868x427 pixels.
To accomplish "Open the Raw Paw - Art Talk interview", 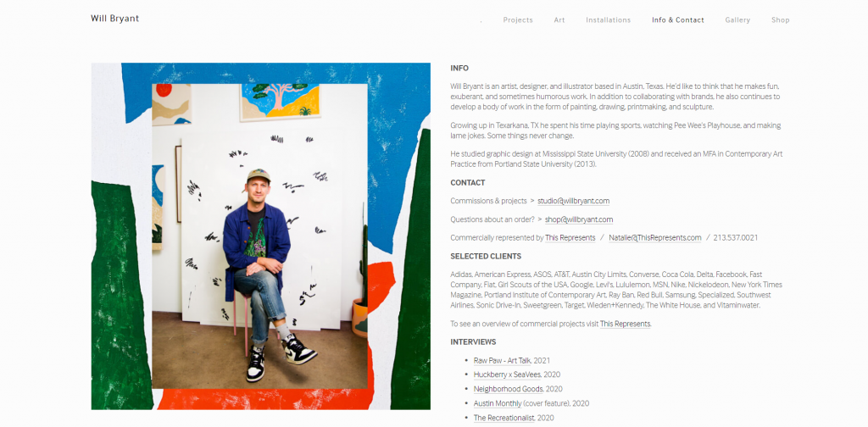I will [x=502, y=361].
